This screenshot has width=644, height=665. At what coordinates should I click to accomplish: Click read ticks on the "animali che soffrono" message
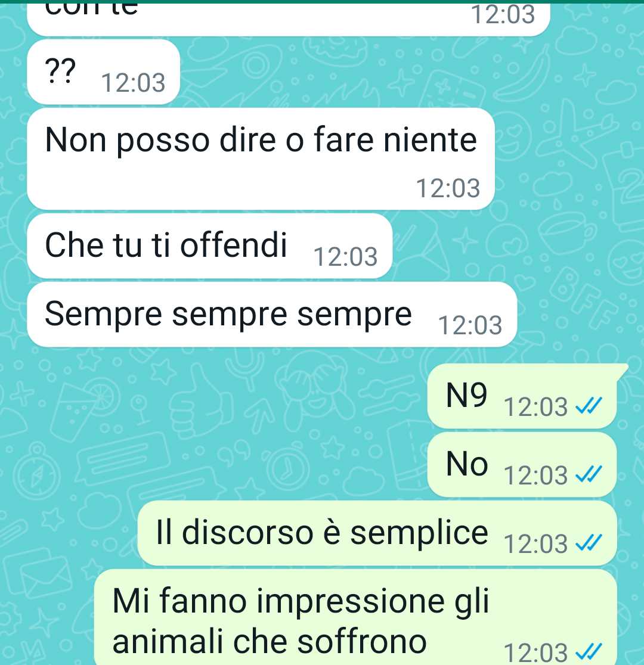589,652
